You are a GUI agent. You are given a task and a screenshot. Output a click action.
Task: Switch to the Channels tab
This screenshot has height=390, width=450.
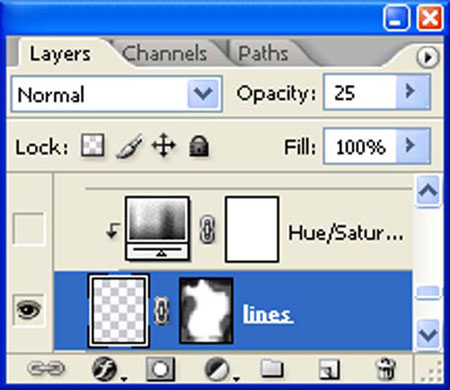coord(165,53)
